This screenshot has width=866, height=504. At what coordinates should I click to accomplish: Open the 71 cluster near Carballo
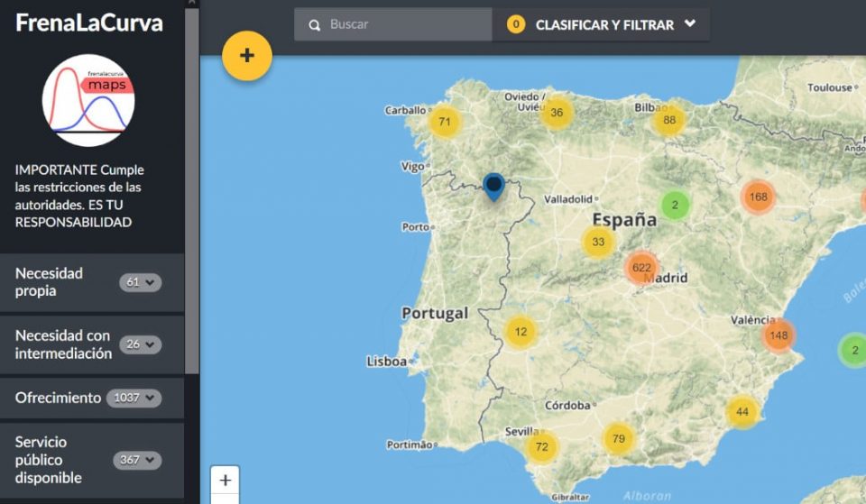(x=445, y=122)
